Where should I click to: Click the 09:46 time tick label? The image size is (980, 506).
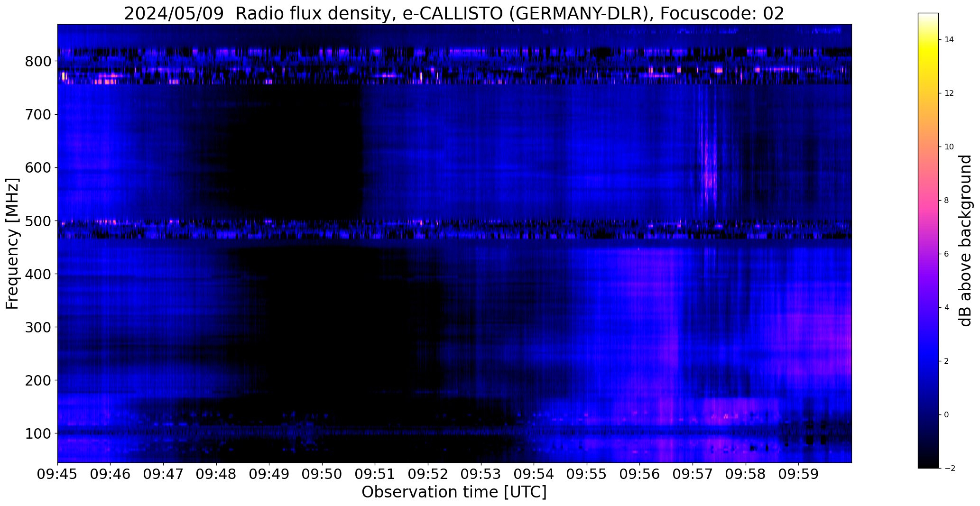point(111,474)
